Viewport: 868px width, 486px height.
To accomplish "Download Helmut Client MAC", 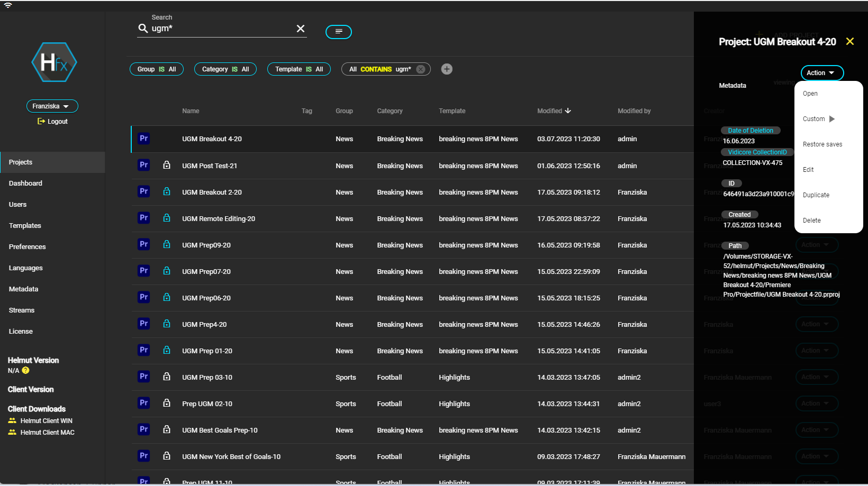I will (x=47, y=433).
